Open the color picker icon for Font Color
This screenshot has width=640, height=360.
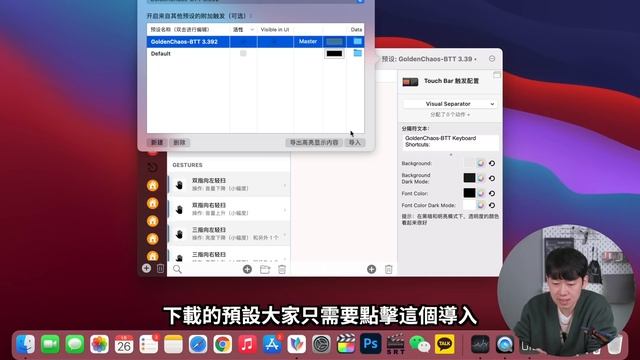click(481, 193)
